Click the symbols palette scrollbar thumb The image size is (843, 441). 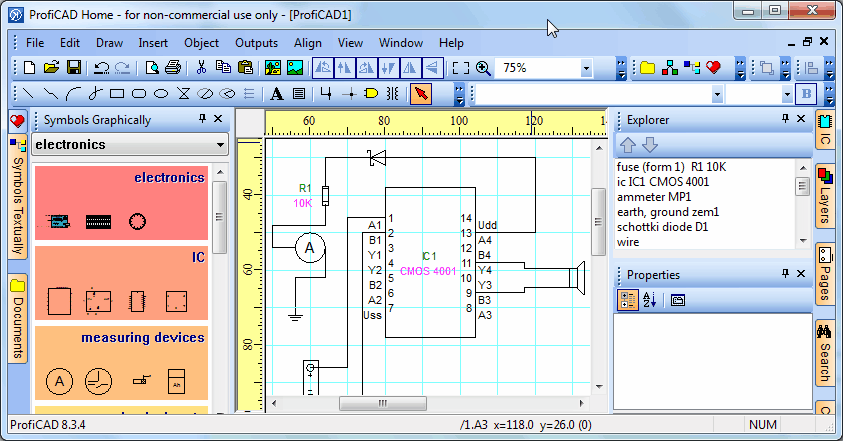point(219,217)
